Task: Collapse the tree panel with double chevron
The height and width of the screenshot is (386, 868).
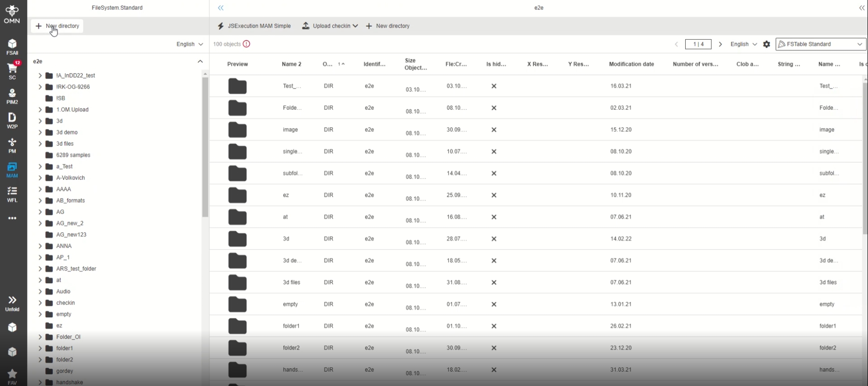Action: (x=221, y=8)
